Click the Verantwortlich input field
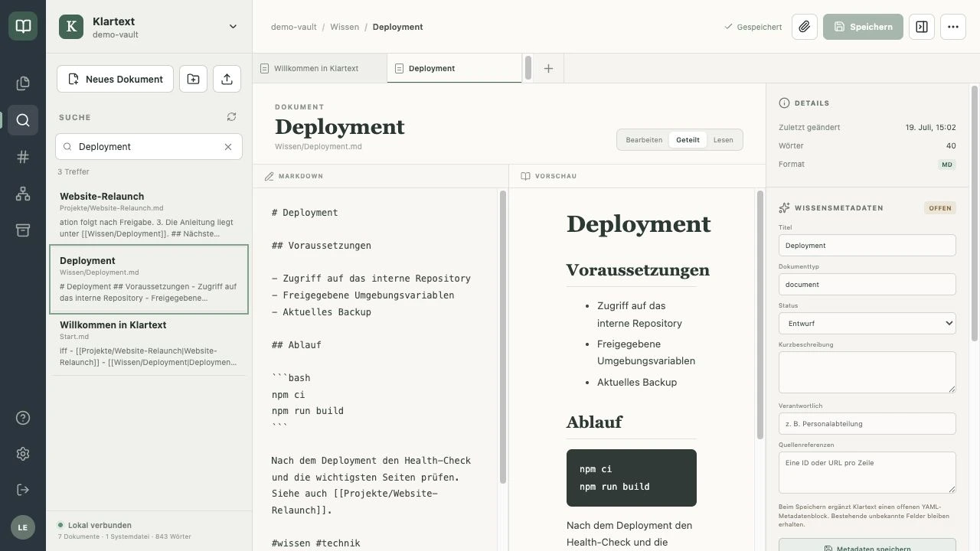The image size is (980, 551). (x=867, y=423)
